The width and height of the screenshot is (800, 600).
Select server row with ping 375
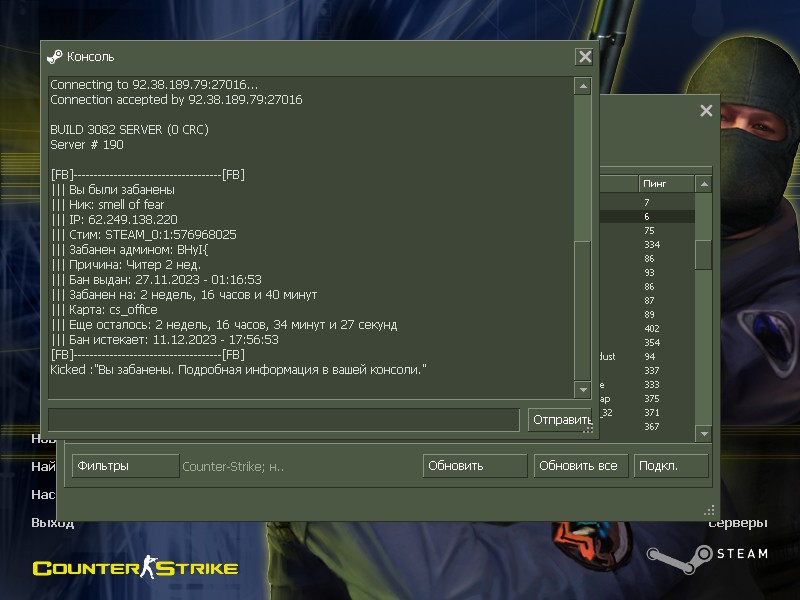647,398
